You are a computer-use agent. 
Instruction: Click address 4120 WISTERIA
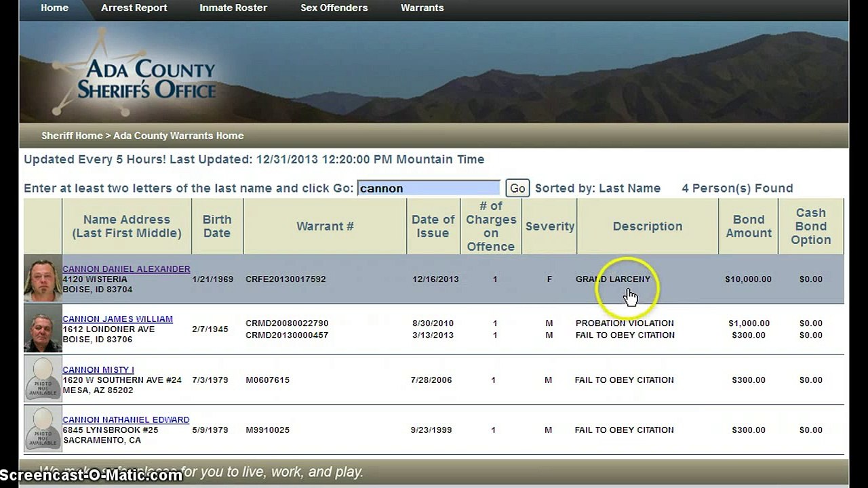tap(95, 279)
